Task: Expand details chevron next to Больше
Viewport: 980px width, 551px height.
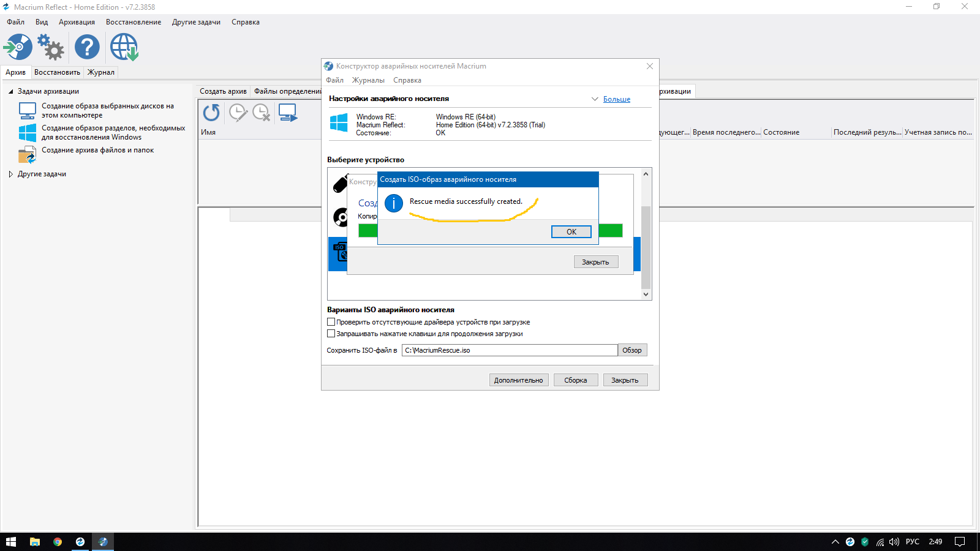Action: click(x=595, y=99)
